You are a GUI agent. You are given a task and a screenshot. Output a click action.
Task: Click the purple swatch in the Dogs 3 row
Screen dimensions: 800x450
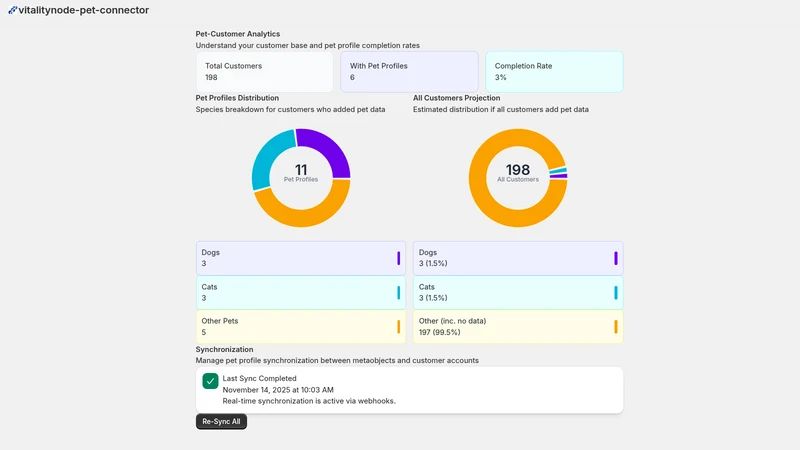pos(398,258)
